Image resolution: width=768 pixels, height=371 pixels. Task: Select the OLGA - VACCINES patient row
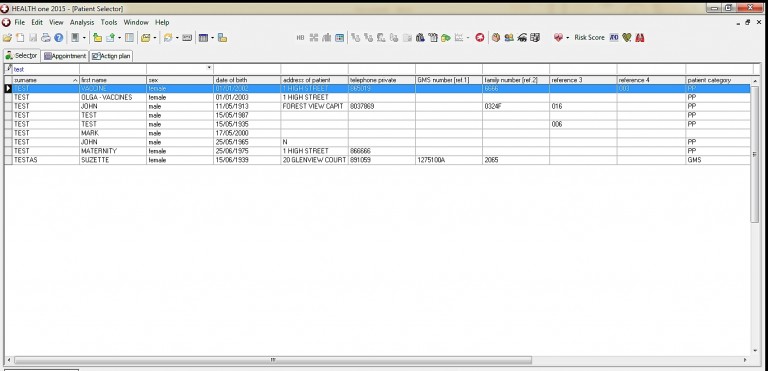point(377,98)
